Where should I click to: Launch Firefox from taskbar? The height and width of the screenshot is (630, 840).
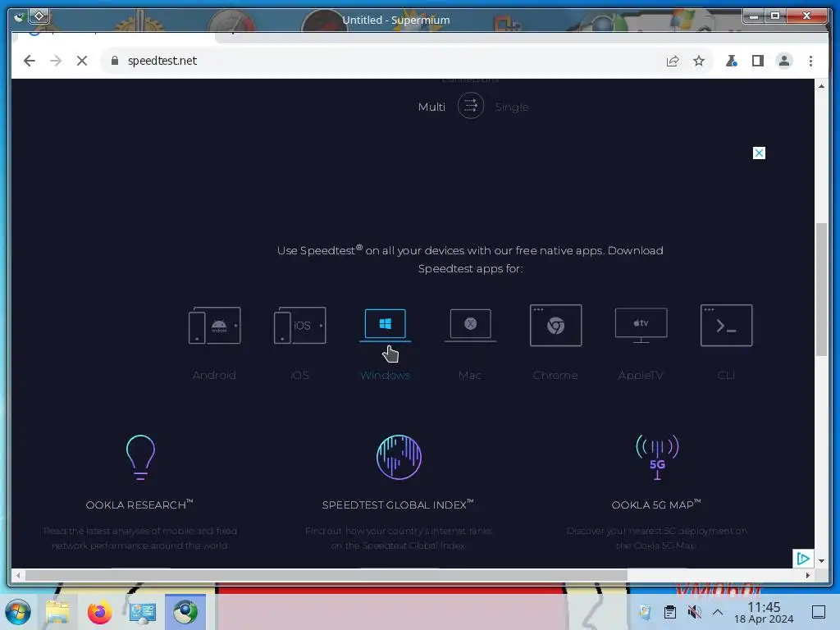click(99, 612)
